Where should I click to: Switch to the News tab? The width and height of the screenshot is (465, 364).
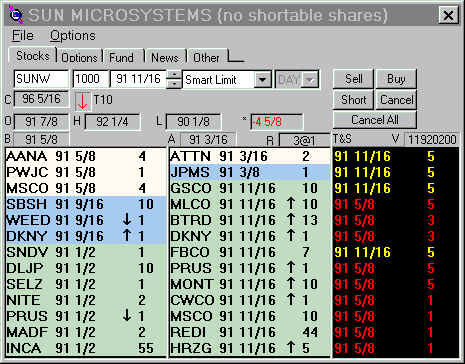[165, 58]
